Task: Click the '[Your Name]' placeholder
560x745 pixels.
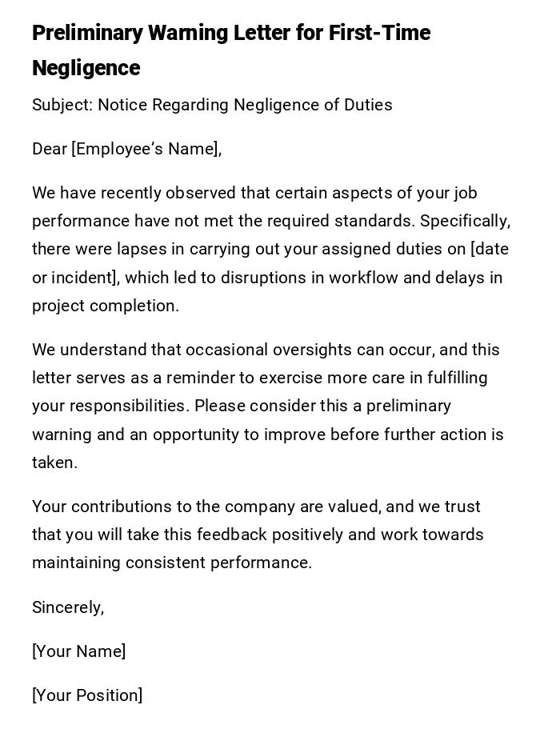Action: tap(79, 651)
